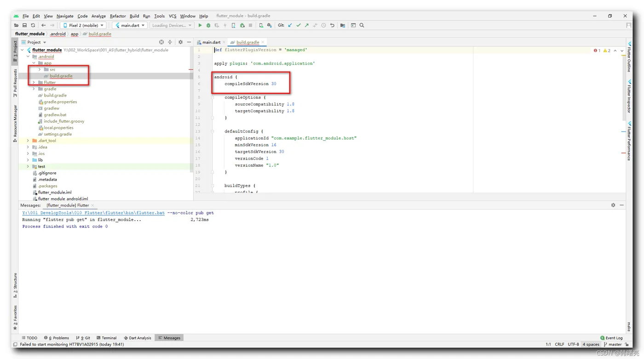This screenshot has width=644, height=359.
Task: Click the Git Rollback undo arrow
Action: 332,25
